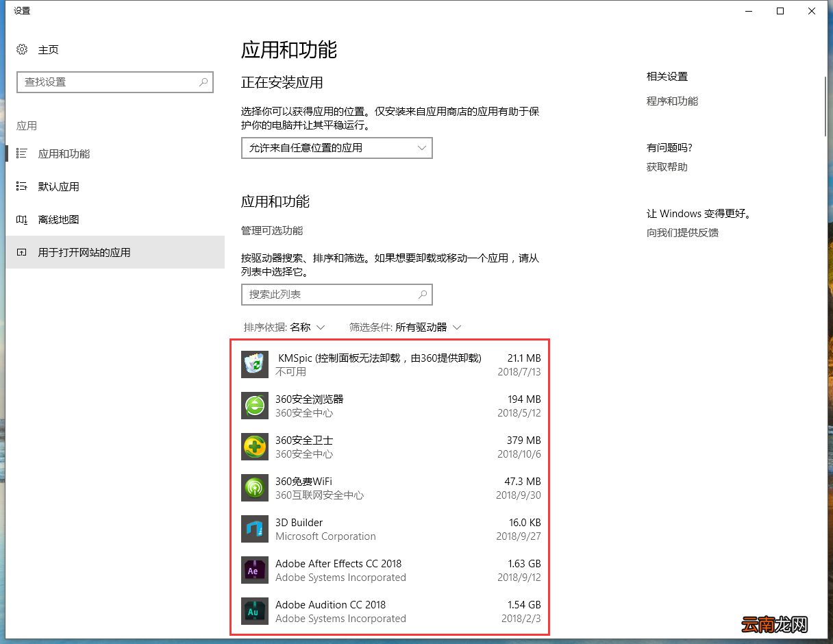Select the 360免费WiFi app name
This screenshot has height=644, width=833.
click(x=303, y=482)
